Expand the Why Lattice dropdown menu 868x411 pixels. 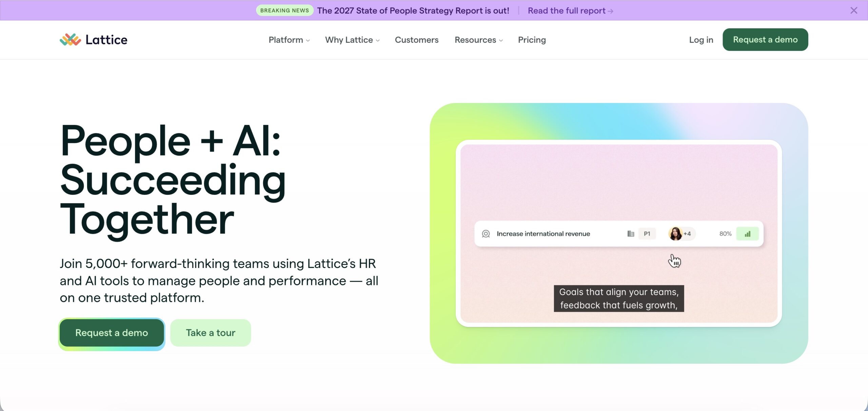pos(352,40)
